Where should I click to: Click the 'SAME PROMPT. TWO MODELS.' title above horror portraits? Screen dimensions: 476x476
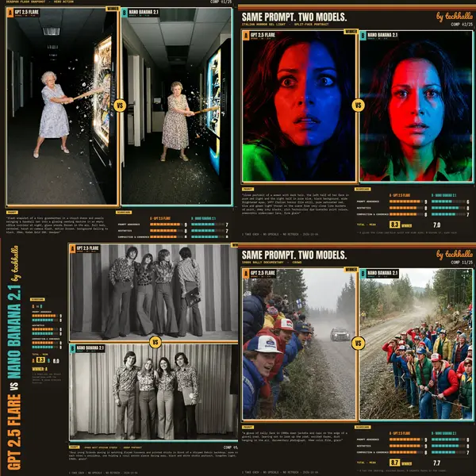point(294,17)
